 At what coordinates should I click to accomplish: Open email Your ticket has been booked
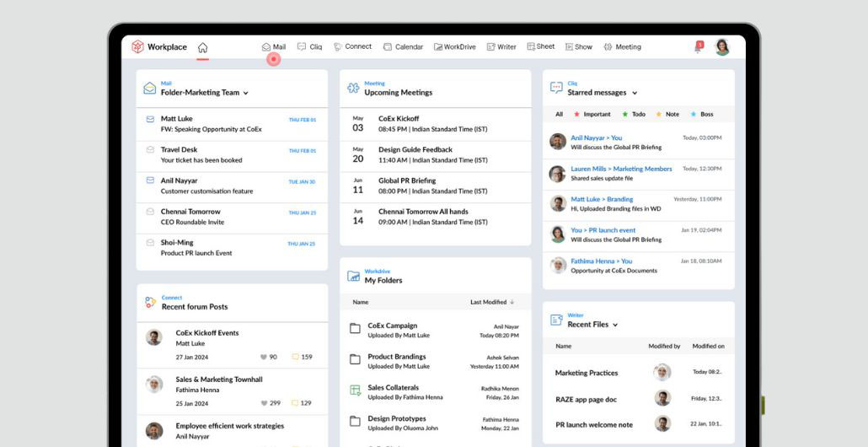(201, 160)
